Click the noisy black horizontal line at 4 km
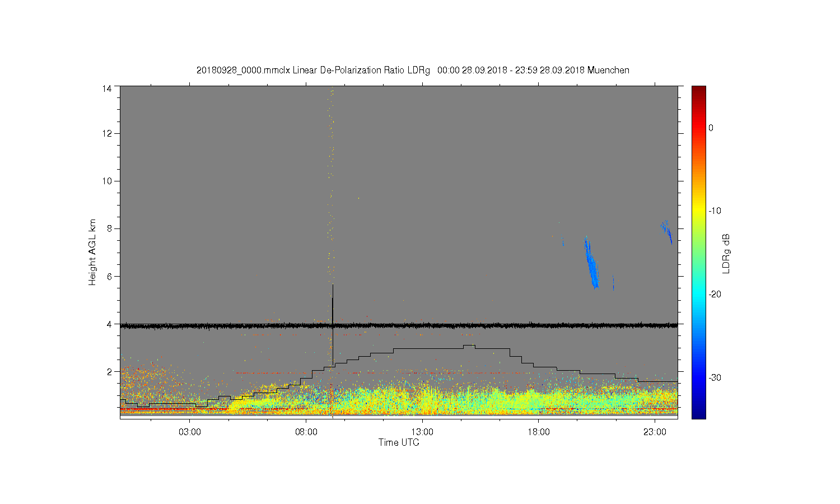Image resolution: width=840 pixels, height=504 pixels. coord(399,325)
